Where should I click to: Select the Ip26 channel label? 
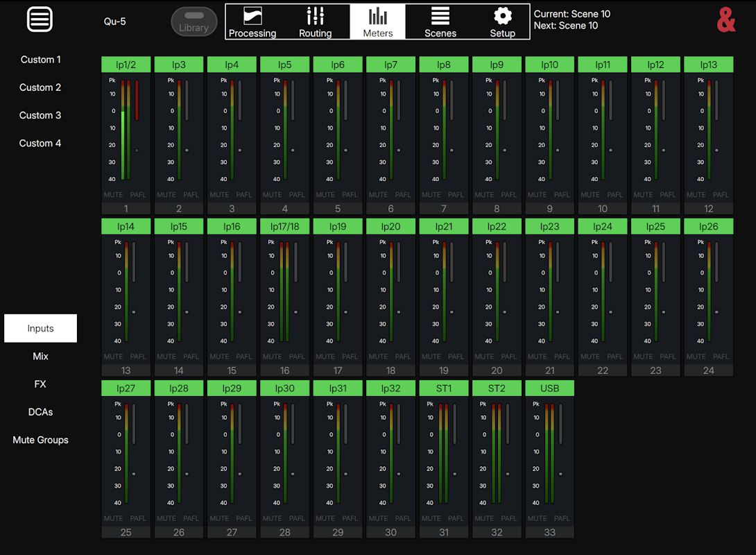click(x=709, y=227)
